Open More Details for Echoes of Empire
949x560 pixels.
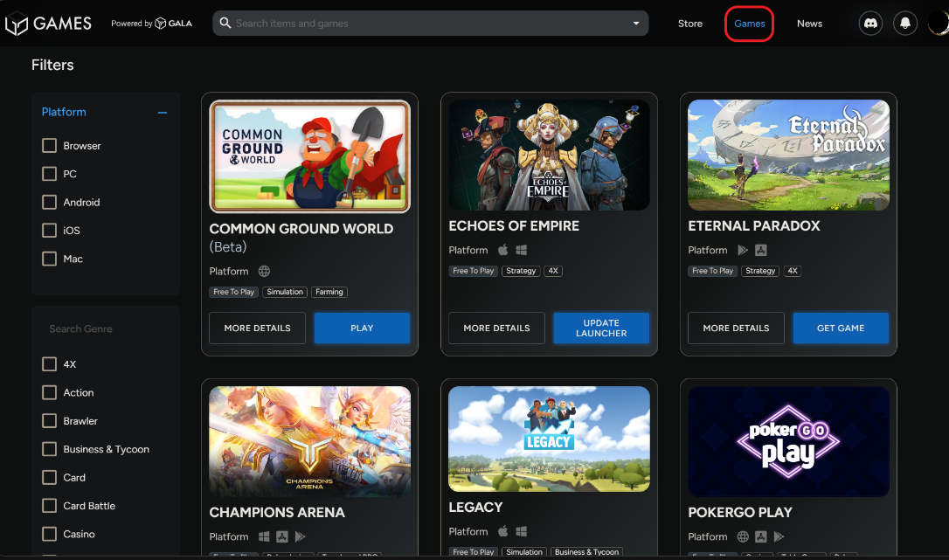[x=496, y=328]
